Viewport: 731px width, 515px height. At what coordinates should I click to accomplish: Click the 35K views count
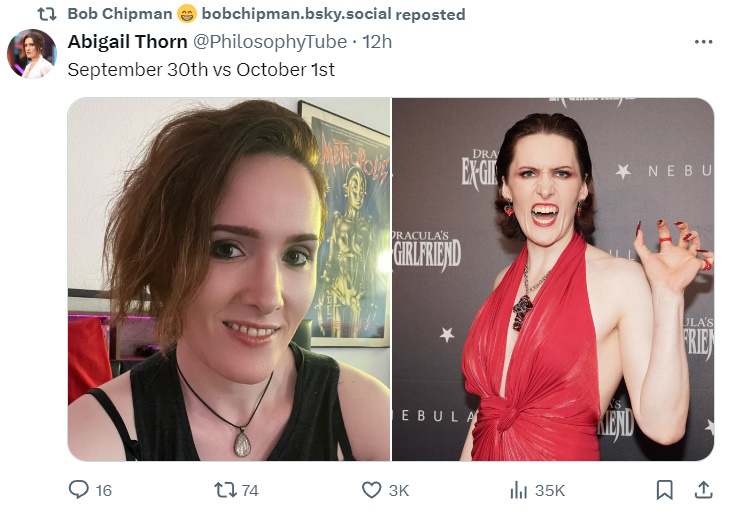pos(550,490)
